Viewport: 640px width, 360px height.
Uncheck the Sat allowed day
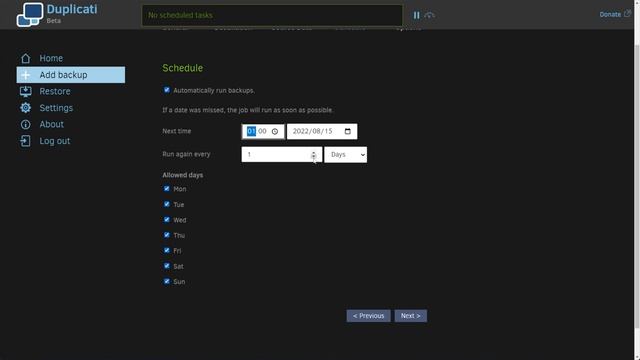167,266
